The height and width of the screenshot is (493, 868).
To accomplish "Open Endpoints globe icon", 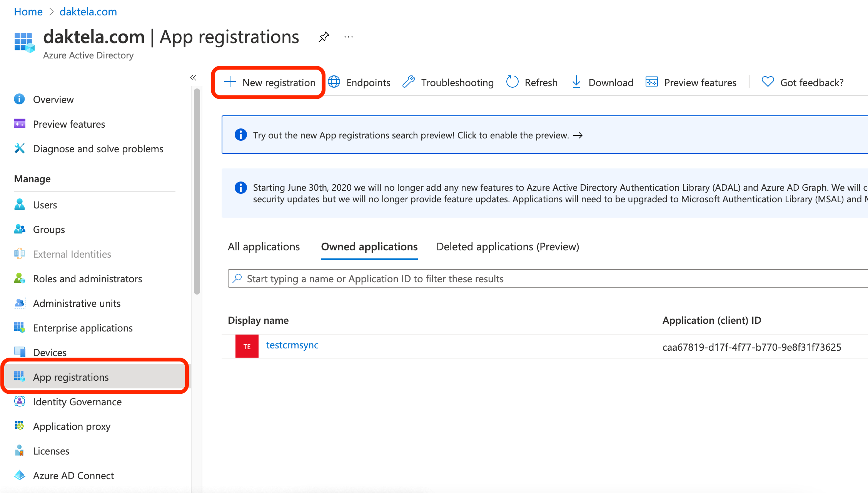I will point(334,82).
